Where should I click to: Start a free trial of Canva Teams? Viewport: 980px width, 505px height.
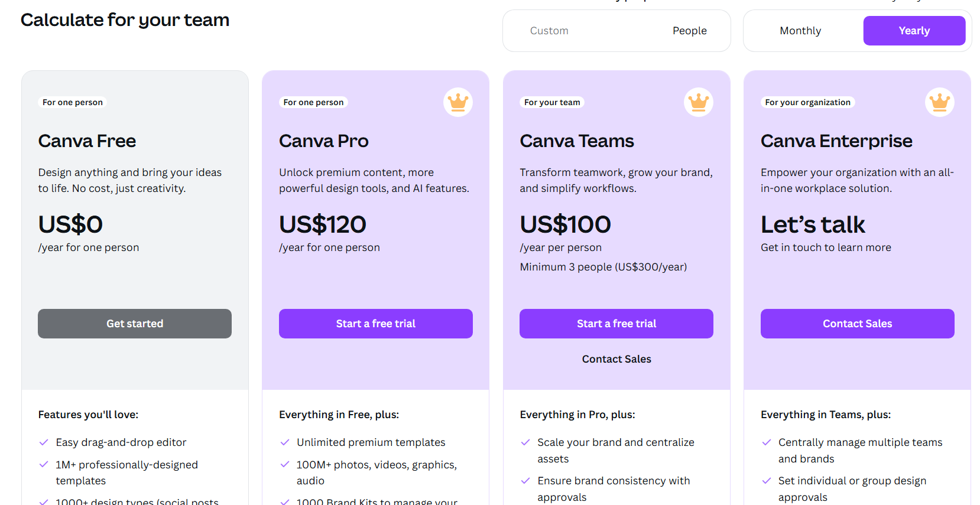pos(616,323)
